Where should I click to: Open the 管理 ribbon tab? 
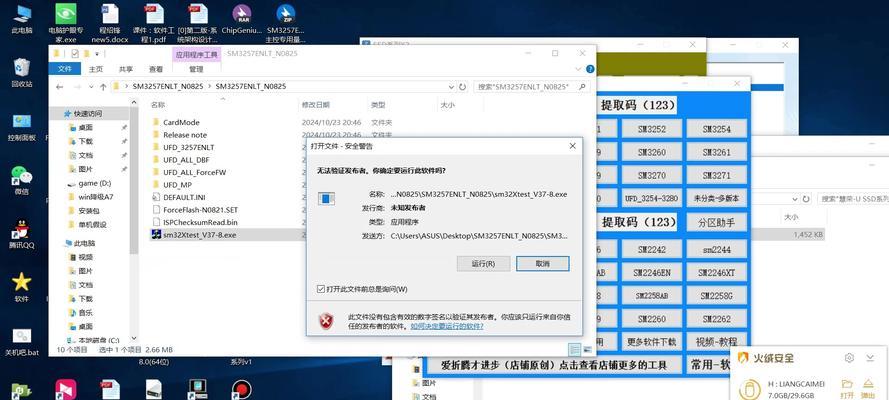click(196, 69)
